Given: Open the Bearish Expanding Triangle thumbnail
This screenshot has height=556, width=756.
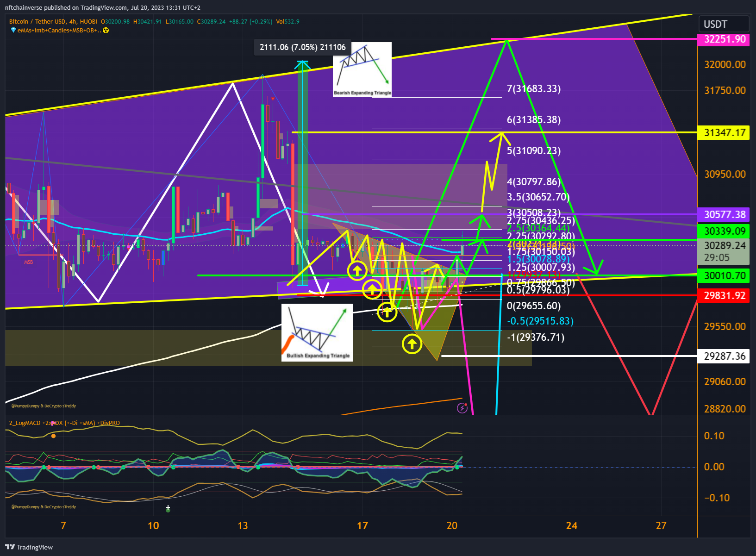Looking at the screenshot, I should click(x=362, y=69).
